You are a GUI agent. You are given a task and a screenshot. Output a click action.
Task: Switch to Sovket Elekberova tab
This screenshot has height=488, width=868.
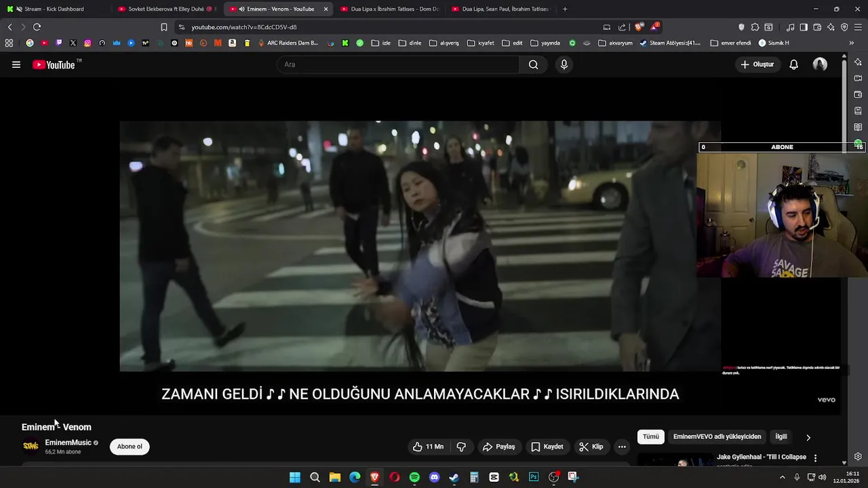166,9
